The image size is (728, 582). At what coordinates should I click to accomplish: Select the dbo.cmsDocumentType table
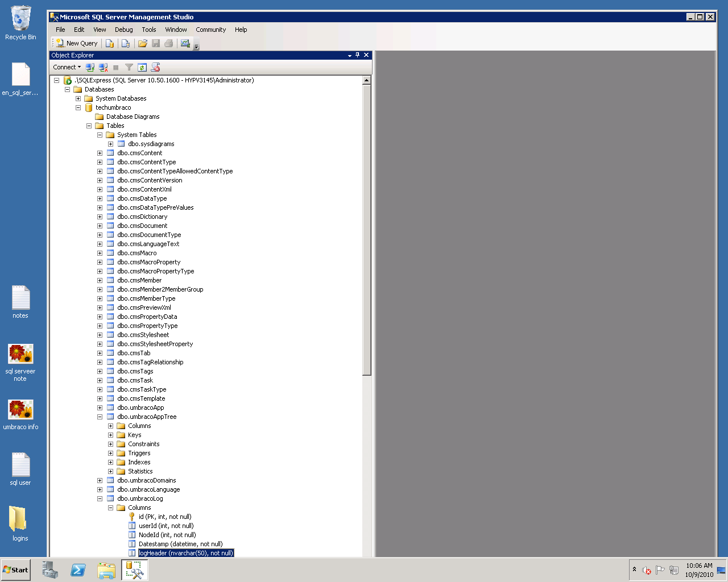tap(149, 235)
